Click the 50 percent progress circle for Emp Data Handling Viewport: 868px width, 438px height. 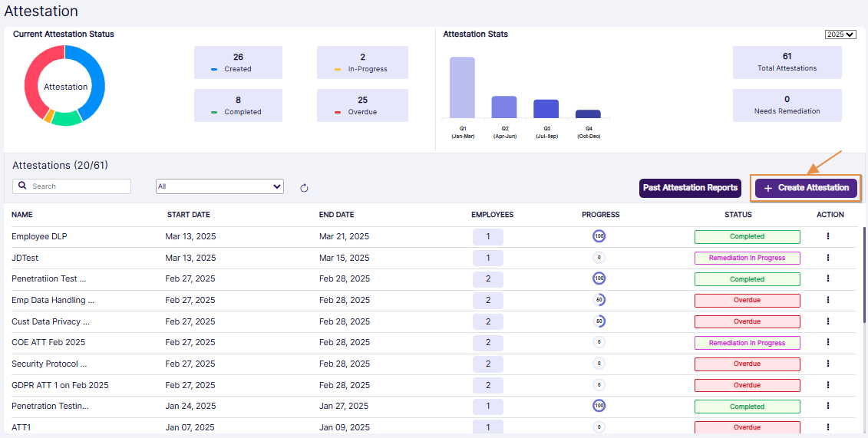[x=599, y=300]
